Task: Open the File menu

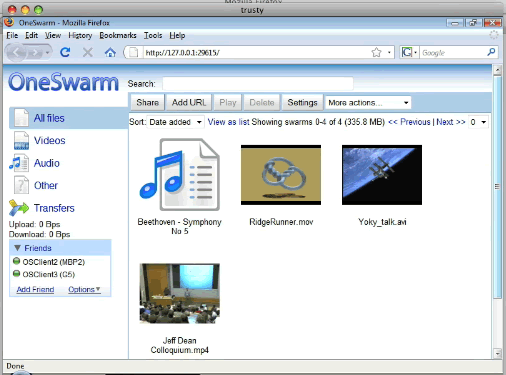Action: tap(12, 35)
